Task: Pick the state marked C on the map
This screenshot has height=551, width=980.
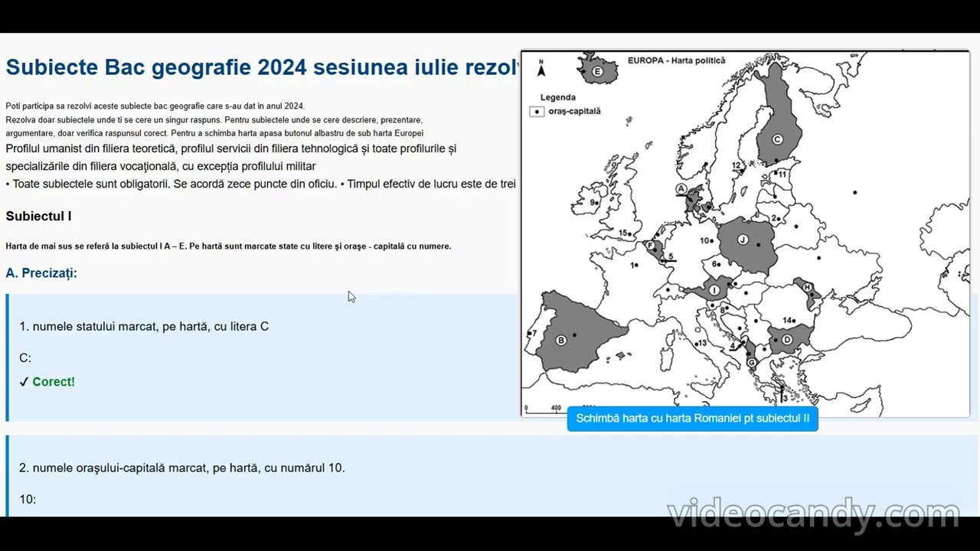Action: (777, 139)
